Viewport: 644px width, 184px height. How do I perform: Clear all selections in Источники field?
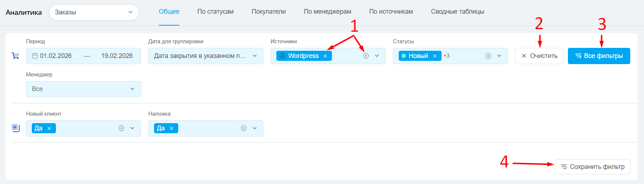point(366,56)
